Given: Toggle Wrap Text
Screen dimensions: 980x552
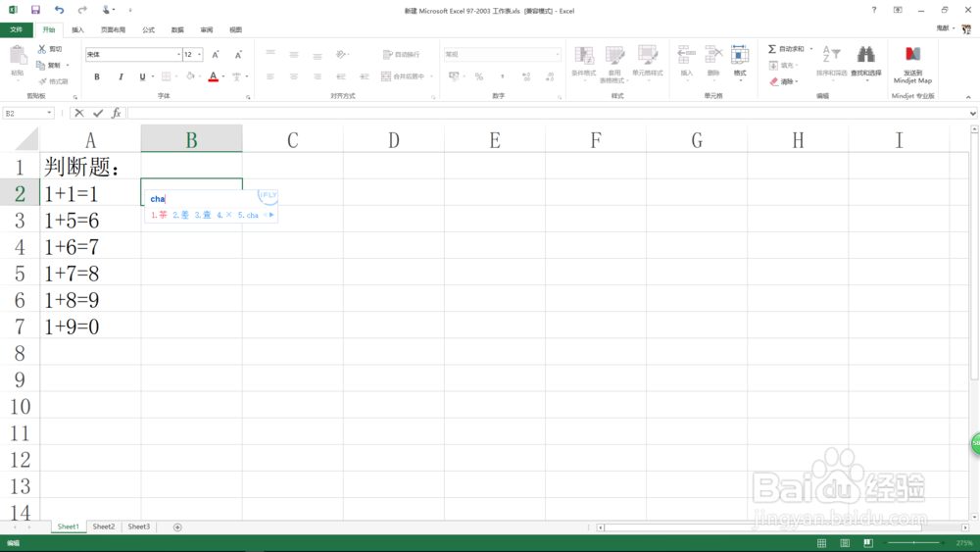Looking at the screenshot, I should pos(401,54).
